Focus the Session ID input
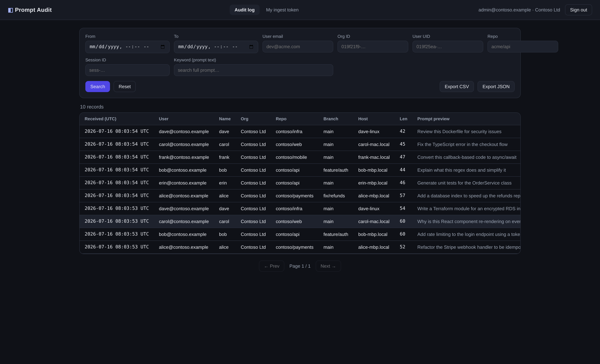 pyautogui.click(x=127, y=70)
